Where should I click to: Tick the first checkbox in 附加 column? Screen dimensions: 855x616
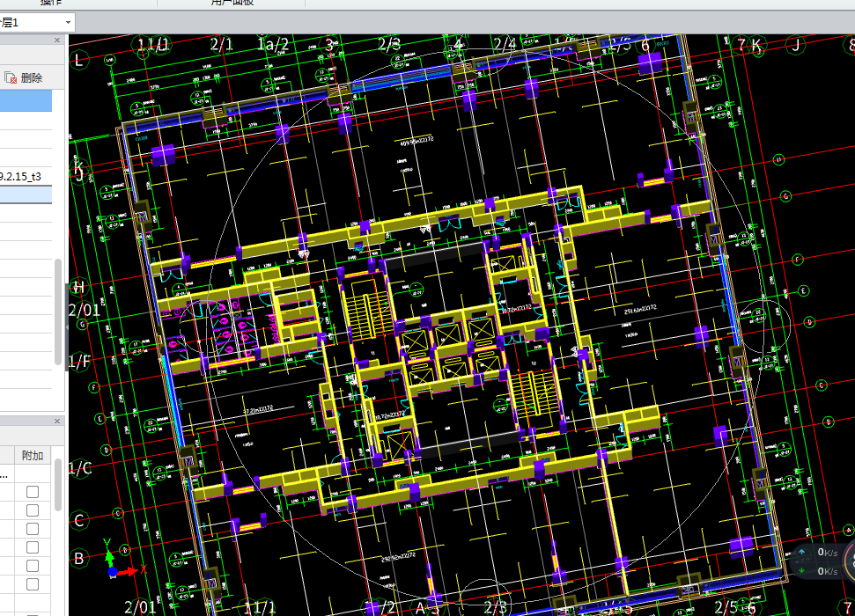[33, 492]
